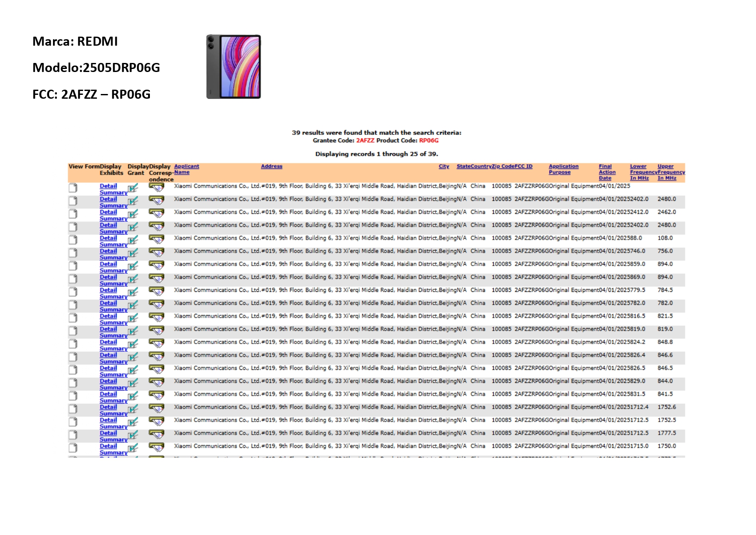The image size is (756, 535).
Task: Open View Form icon for 824.2–848.8 row
Action: (x=73, y=344)
